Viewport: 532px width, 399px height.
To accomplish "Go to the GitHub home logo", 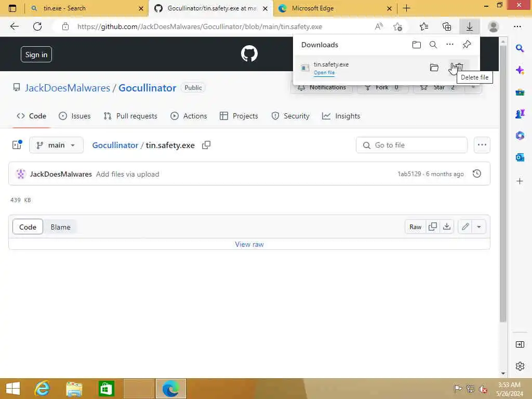I will (249, 54).
